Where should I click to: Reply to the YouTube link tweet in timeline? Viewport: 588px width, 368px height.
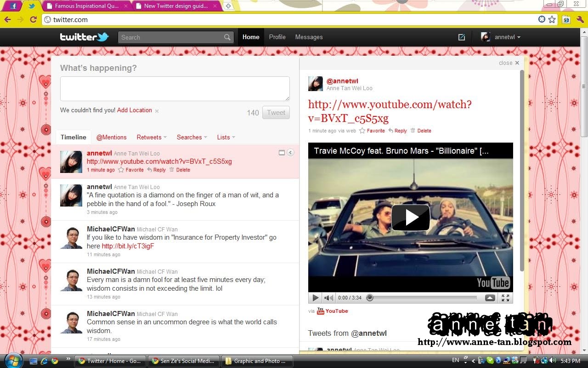click(156, 170)
